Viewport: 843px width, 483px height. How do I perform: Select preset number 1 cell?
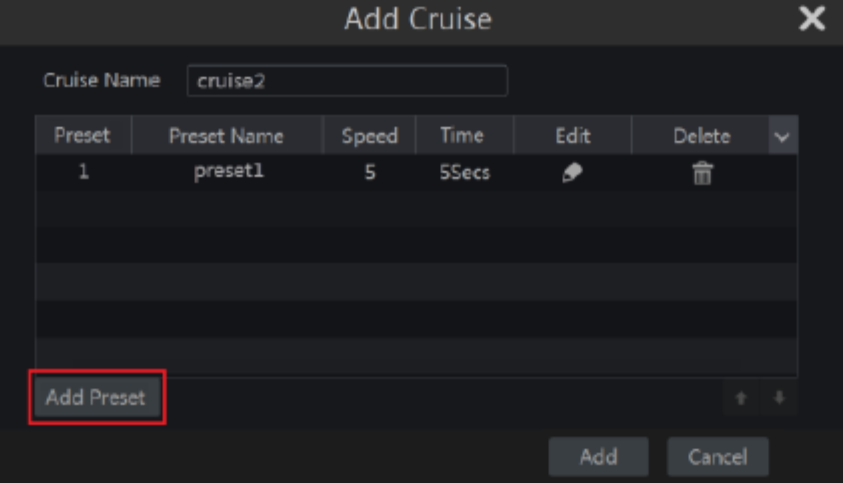(x=83, y=172)
